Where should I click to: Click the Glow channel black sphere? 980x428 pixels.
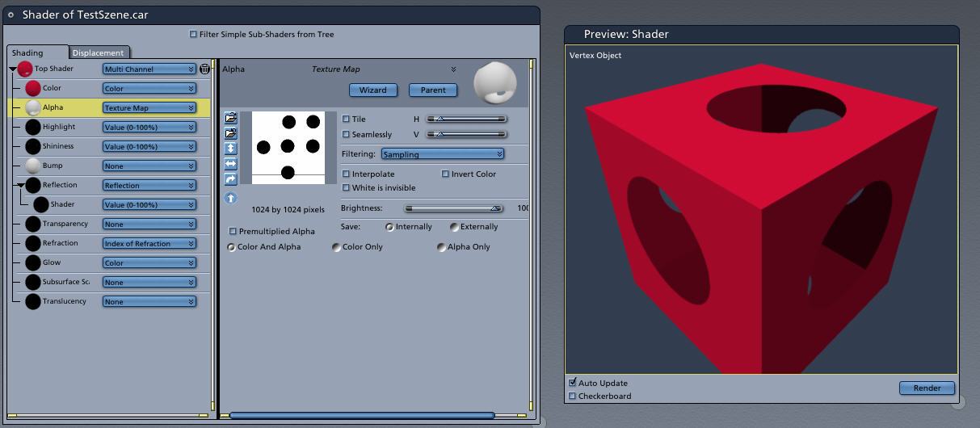pos(33,262)
